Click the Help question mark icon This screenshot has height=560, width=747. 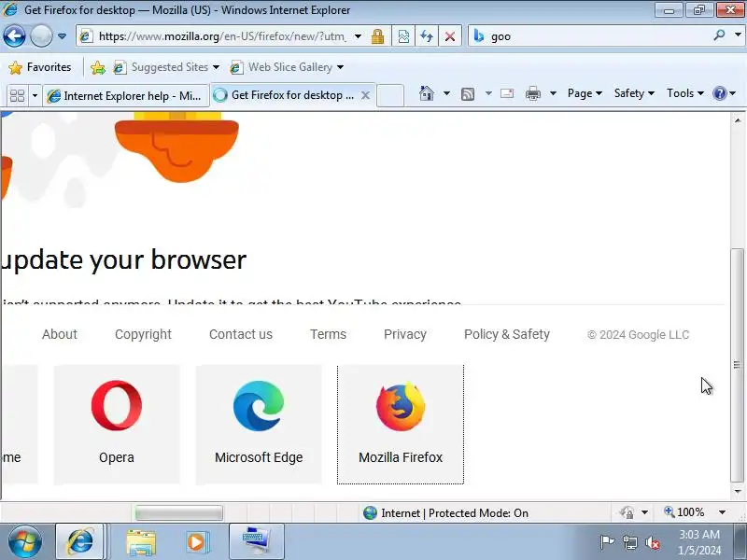[719, 93]
